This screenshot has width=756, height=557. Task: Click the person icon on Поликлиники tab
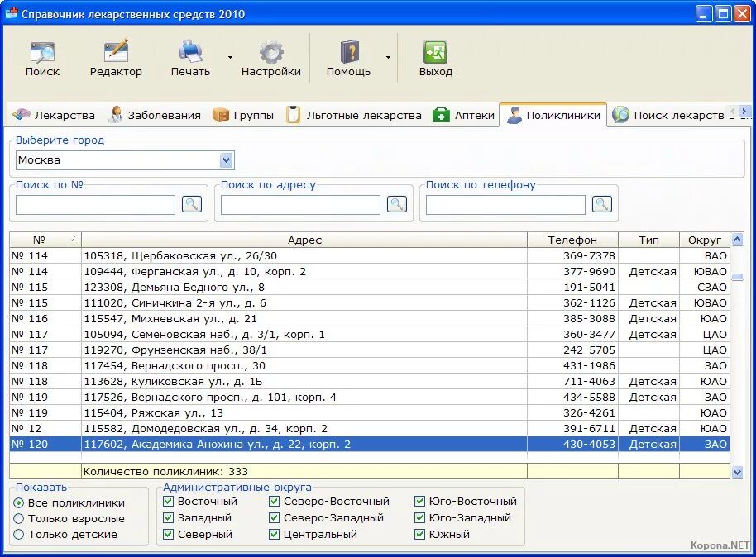tap(514, 115)
